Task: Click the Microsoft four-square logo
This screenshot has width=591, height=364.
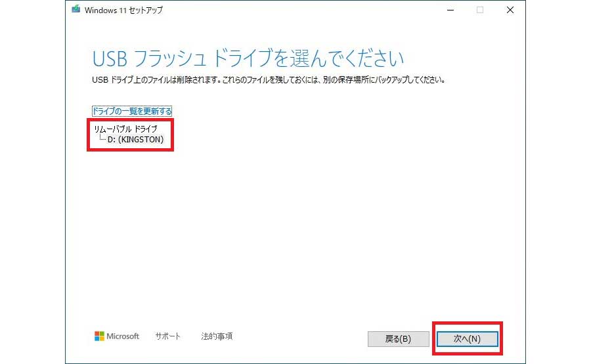Action: tap(99, 336)
